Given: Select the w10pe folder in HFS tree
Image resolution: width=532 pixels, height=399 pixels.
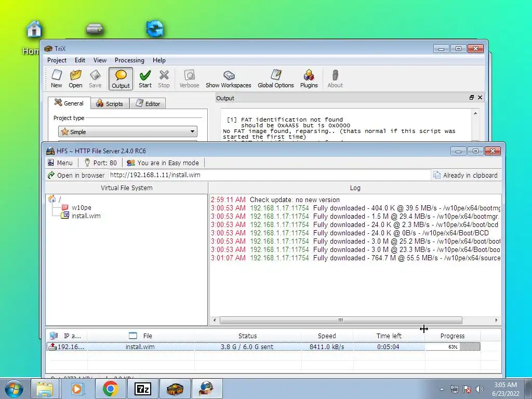Looking at the screenshot, I should [76, 207].
